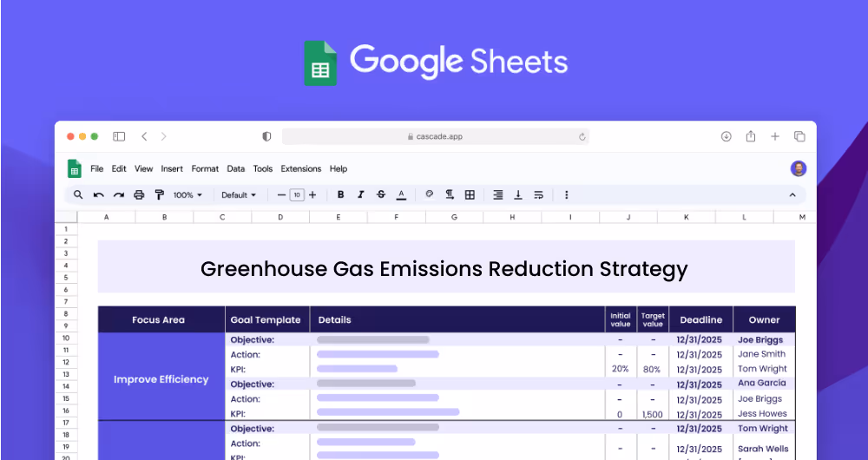Click the Goal Template header cell

point(268,319)
